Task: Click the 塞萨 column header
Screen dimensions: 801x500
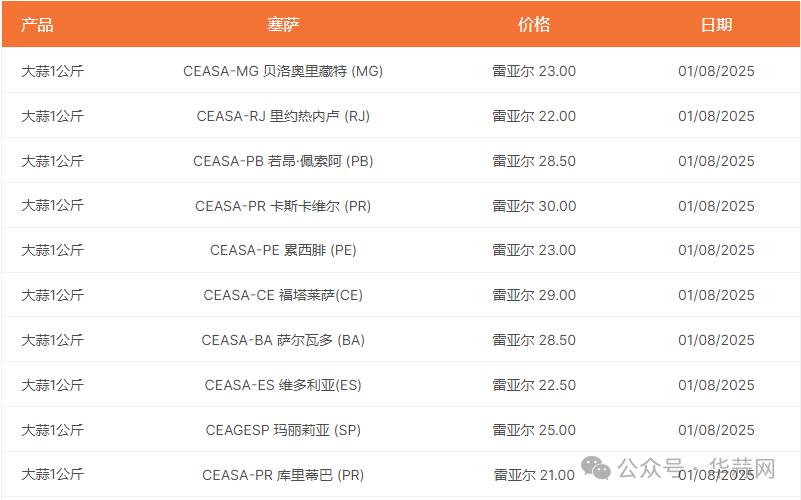Action: [283, 25]
